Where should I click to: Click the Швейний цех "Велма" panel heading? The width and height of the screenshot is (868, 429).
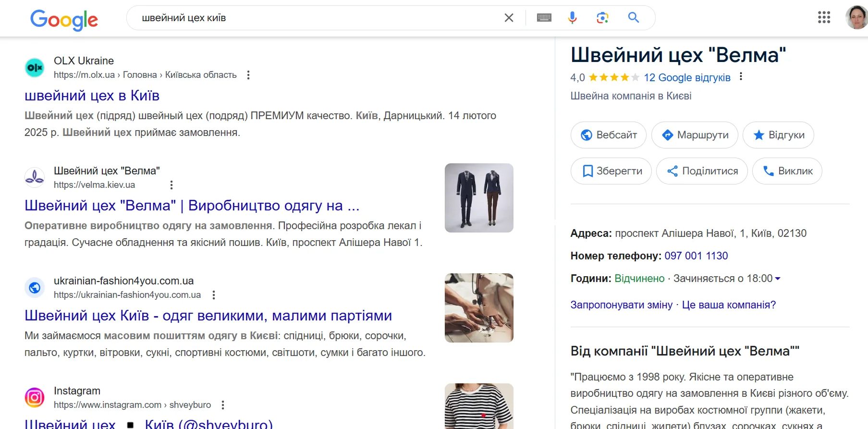click(678, 55)
